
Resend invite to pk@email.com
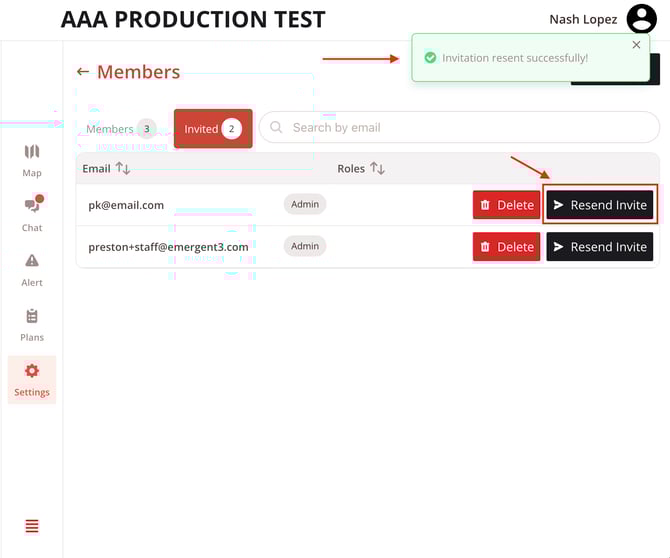click(600, 205)
